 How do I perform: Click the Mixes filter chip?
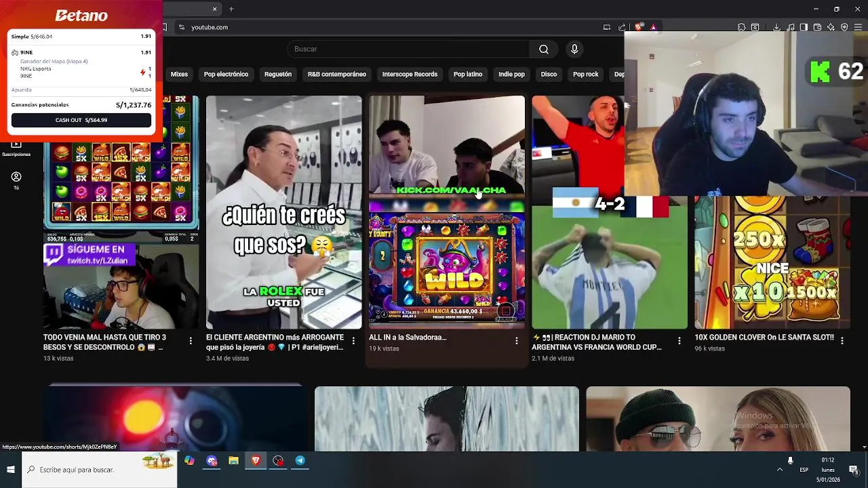coord(179,74)
